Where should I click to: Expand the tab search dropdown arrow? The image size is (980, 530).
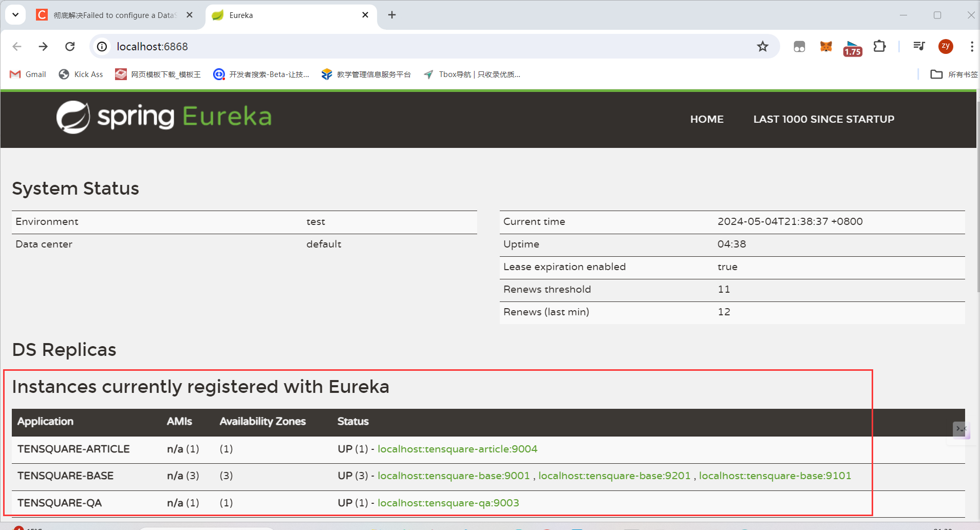(x=15, y=15)
